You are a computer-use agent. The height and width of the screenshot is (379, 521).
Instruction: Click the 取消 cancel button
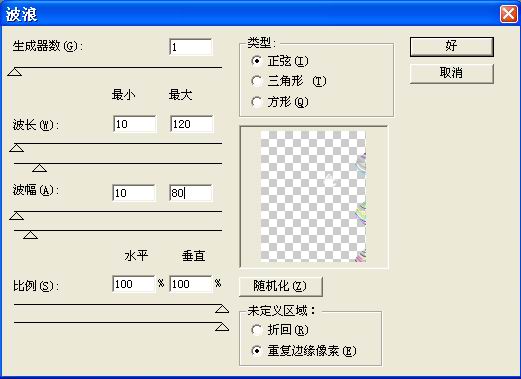452,73
